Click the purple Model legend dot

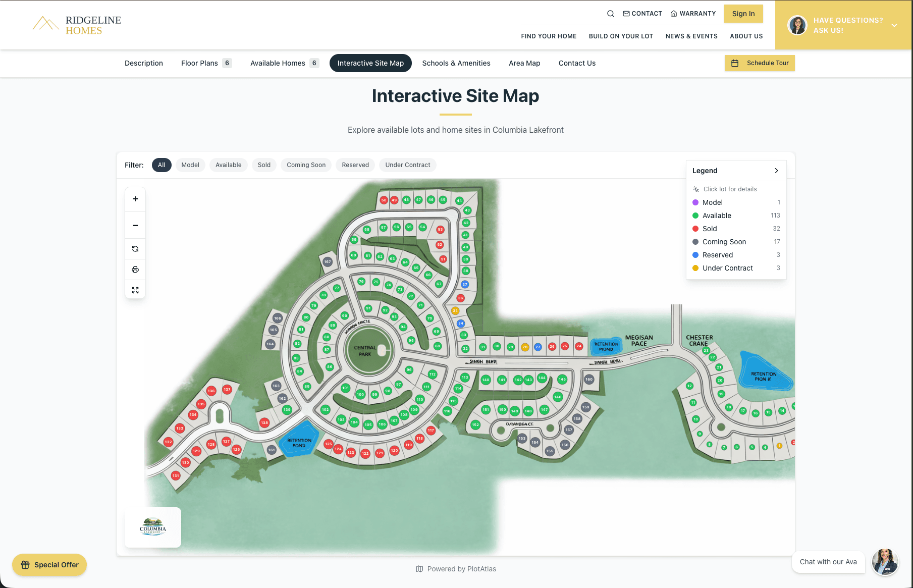[695, 202]
